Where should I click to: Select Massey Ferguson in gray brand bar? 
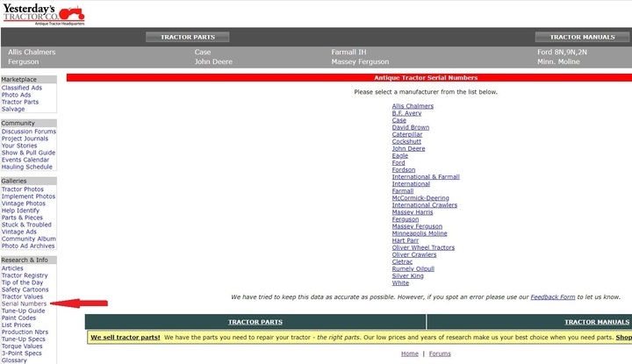click(361, 61)
